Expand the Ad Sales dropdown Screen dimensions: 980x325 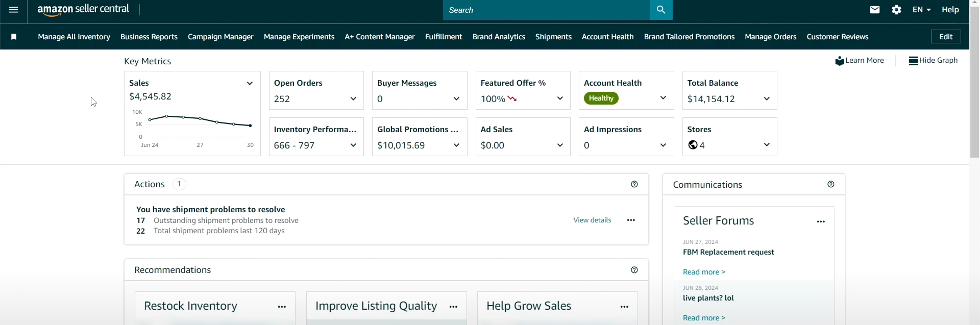(560, 145)
